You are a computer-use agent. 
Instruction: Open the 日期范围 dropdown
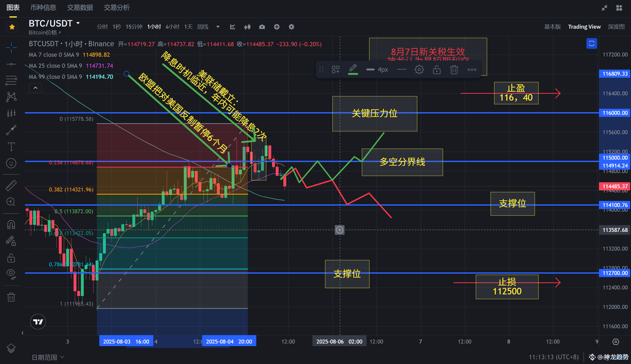(48, 357)
